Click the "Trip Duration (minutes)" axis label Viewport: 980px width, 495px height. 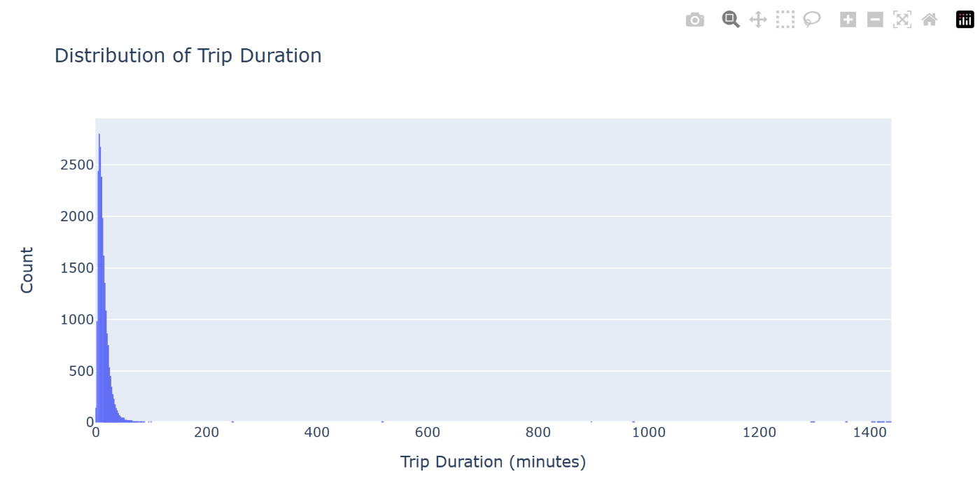pyautogui.click(x=493, y=462)
